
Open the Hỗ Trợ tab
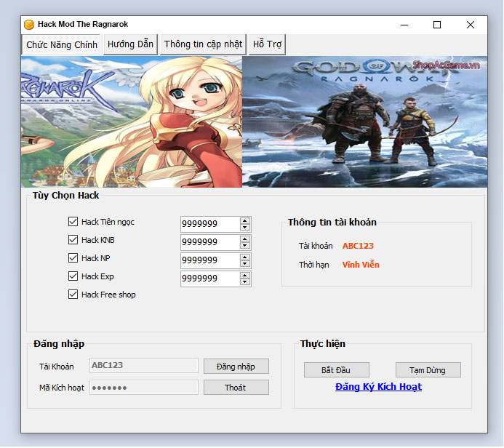click(267, 44)
